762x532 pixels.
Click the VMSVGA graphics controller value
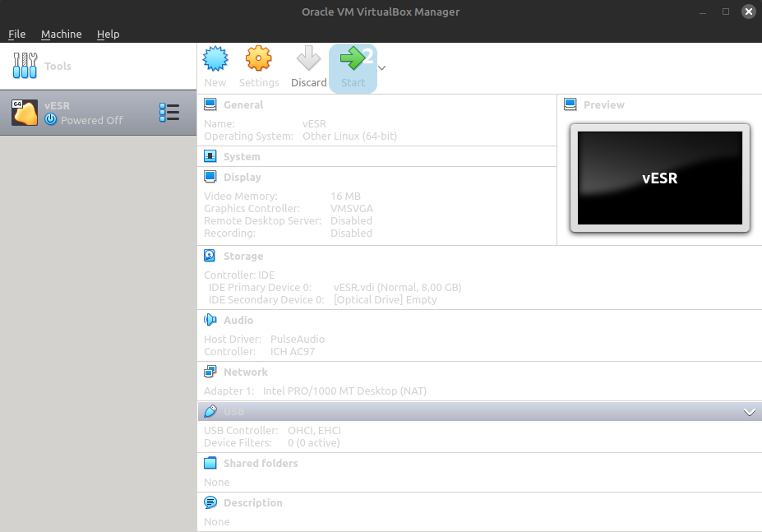point(352,209)
